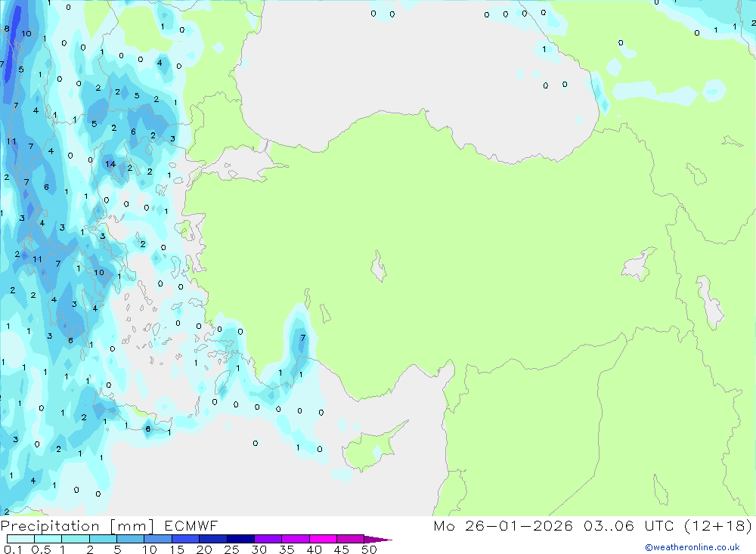Image resolution: width=756 pixels, height=554 pixels.
Task: Choose the 35–40 mm magenta legend swatch
Action: click(x=296, y=539)
